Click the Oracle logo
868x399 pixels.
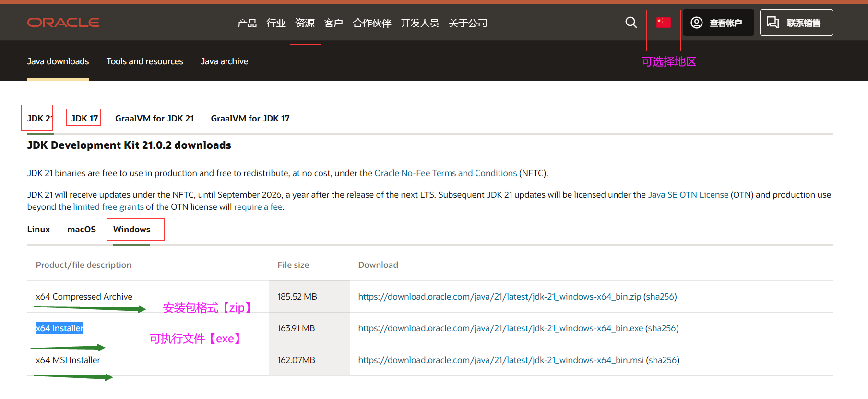[x=63, y=23]
